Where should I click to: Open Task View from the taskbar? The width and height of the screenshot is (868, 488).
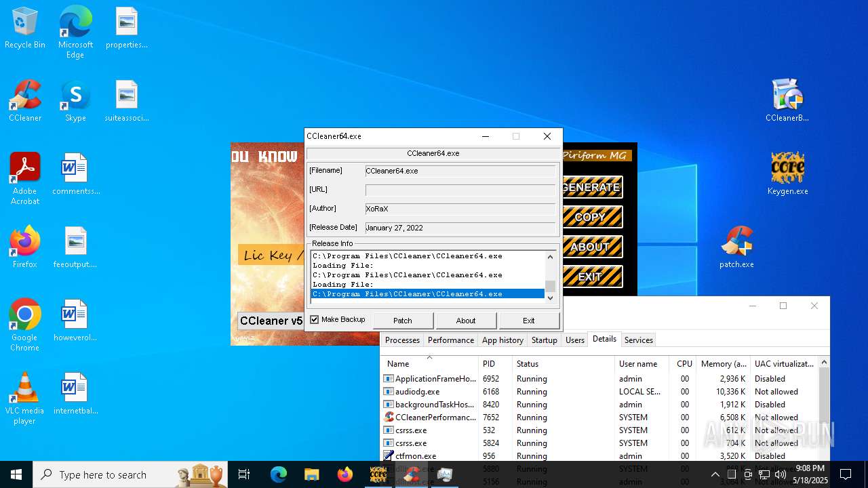(244, 474)
